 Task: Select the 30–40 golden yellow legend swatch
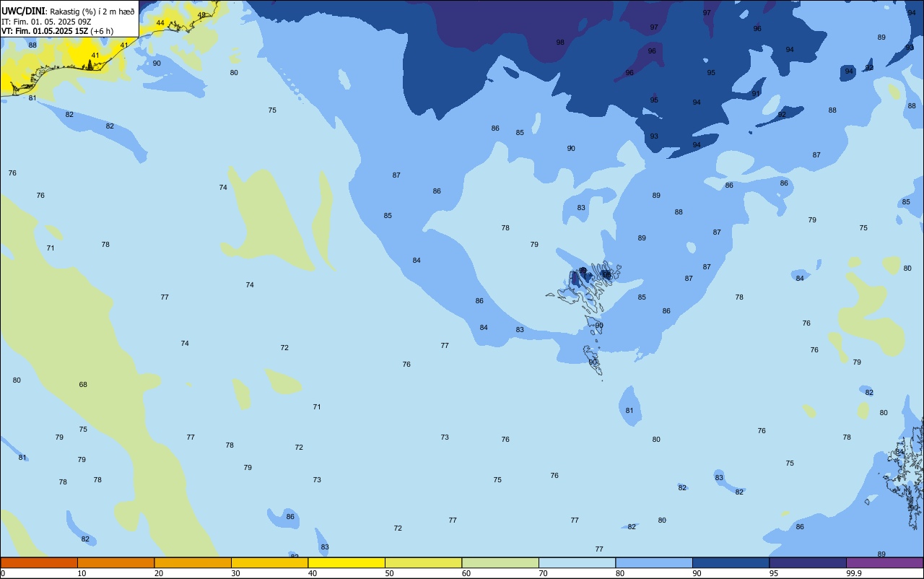point(269,562)
